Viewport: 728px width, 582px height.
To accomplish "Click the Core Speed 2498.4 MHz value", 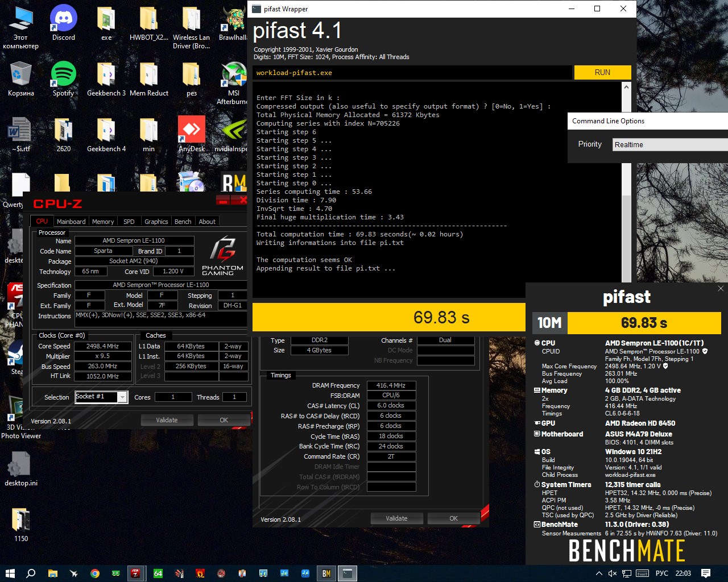I will click(102, 346).
